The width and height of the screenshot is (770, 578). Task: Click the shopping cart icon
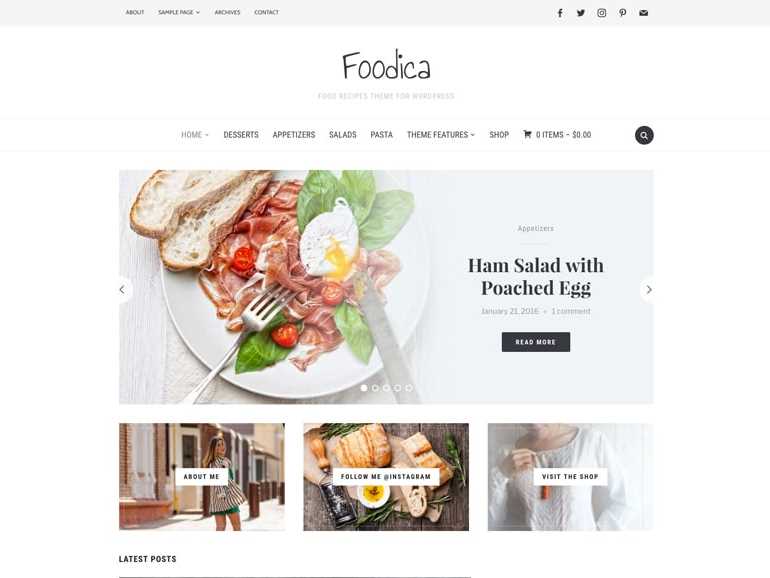tap(527, 134)
